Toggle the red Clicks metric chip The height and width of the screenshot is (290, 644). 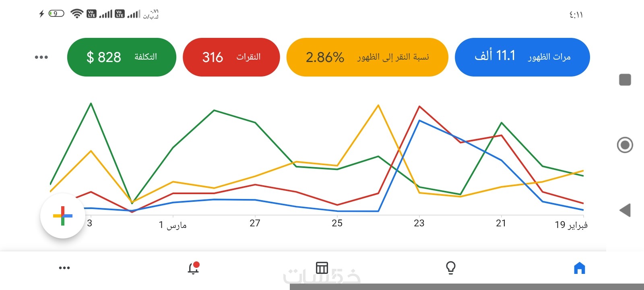231,57
